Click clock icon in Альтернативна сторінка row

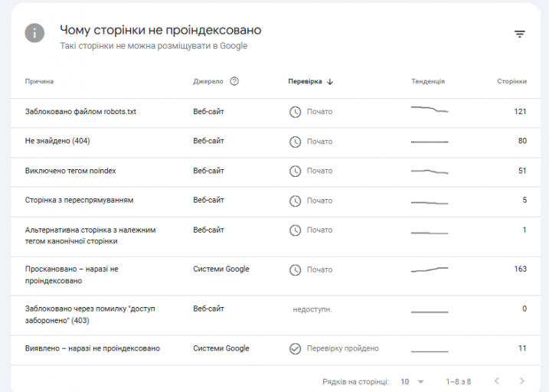click(x=295, y=230)
